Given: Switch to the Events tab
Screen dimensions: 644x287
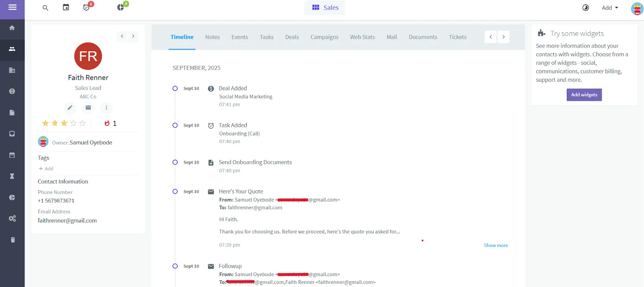Looking at the screenshot, I should click(x=239, y=37).
